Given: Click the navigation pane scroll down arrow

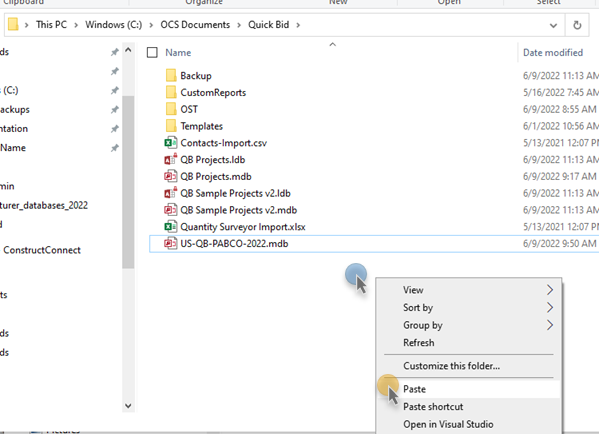Looking at the screenshot, I should (x=128, y=406).
